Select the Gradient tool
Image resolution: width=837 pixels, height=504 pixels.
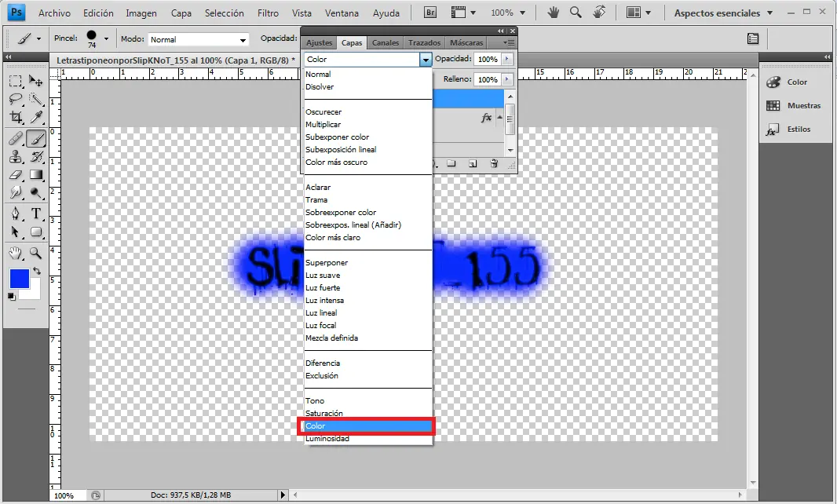[36, 174]
